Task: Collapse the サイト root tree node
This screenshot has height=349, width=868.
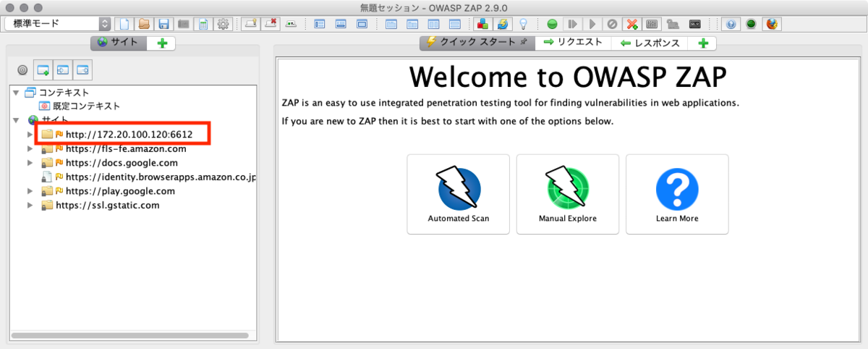Action: click(x=17, y=119)
